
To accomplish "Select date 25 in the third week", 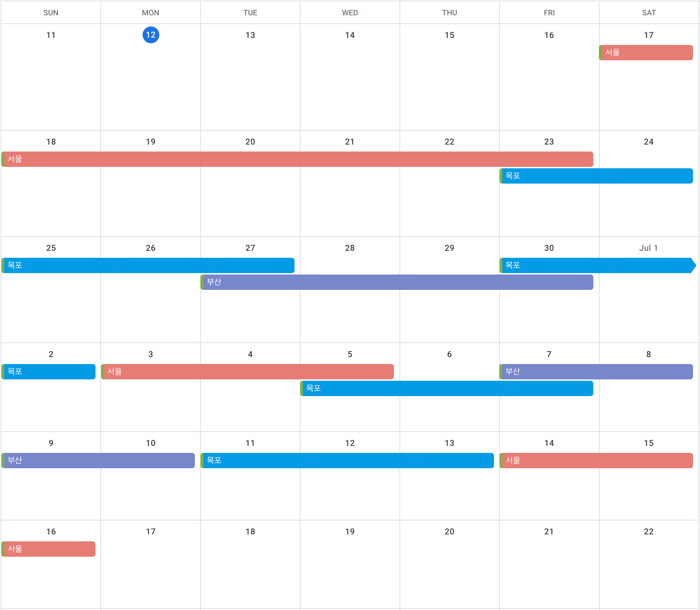I will [51, 248].
